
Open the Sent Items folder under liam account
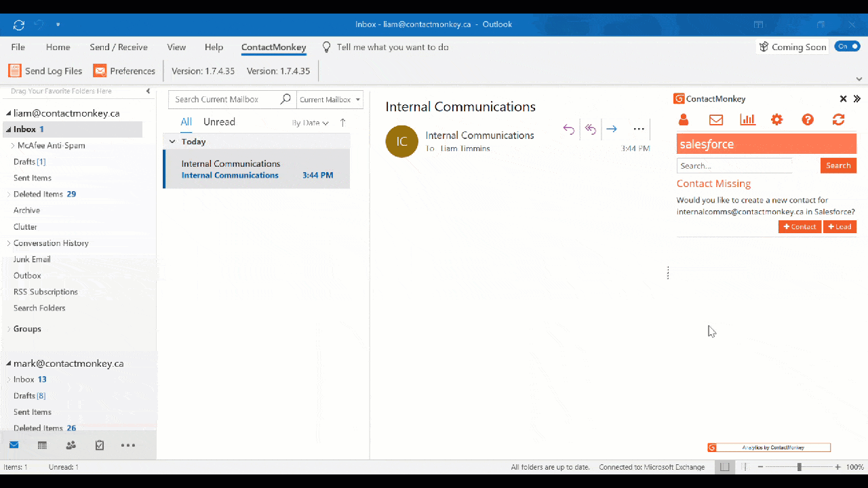[x=33, y=178]
